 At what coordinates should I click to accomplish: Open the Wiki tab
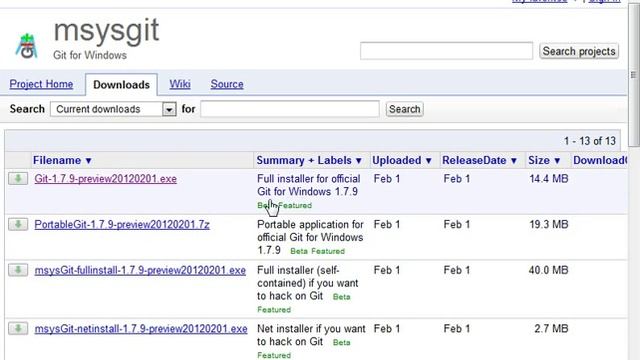(180, 84)
